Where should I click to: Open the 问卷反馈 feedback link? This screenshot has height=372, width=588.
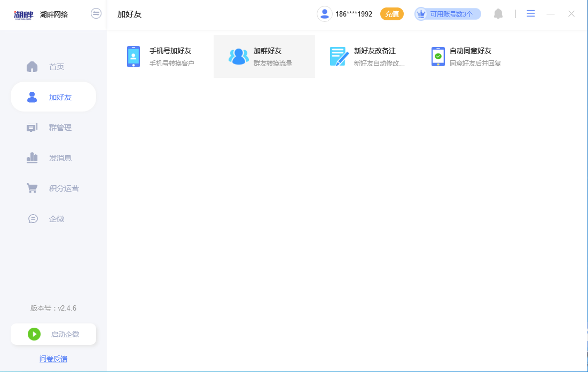click(x=53, y=359)
